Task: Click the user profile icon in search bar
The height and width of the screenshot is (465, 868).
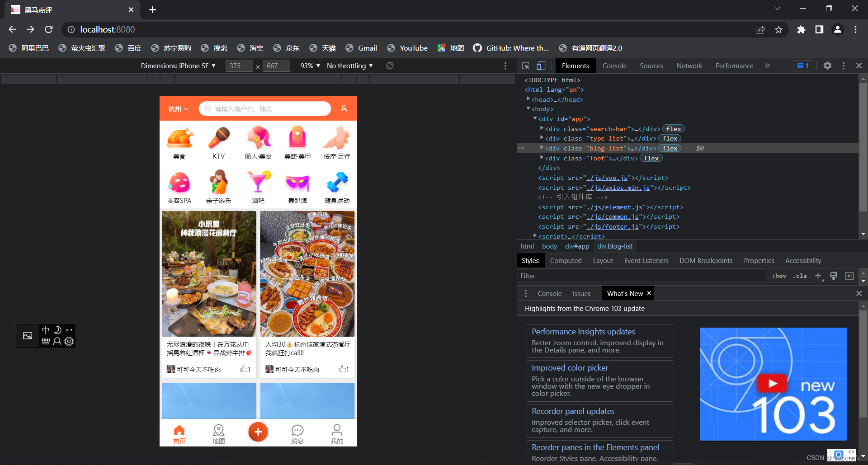Action: tap(344, 108)
